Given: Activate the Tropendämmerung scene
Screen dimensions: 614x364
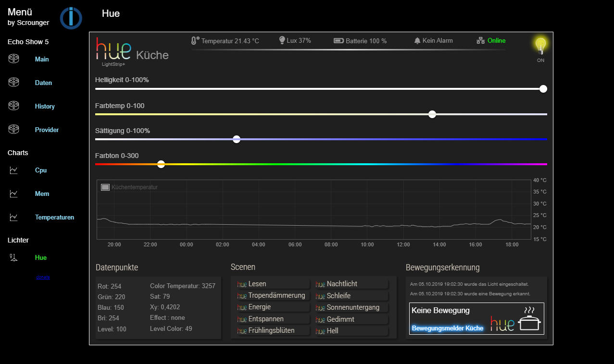Looking at the screenshot, I should tap(272, 295).
